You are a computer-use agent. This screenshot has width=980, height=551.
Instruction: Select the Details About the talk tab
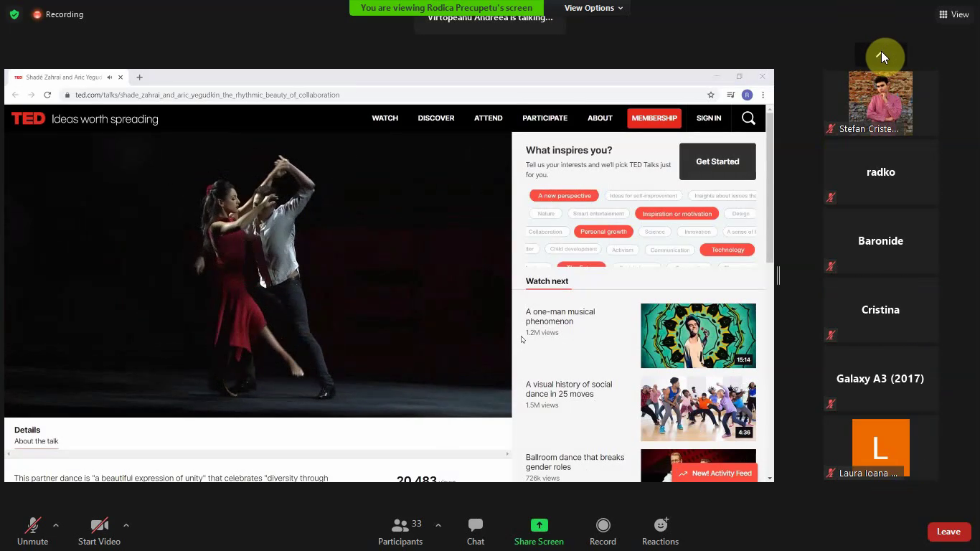36,435
